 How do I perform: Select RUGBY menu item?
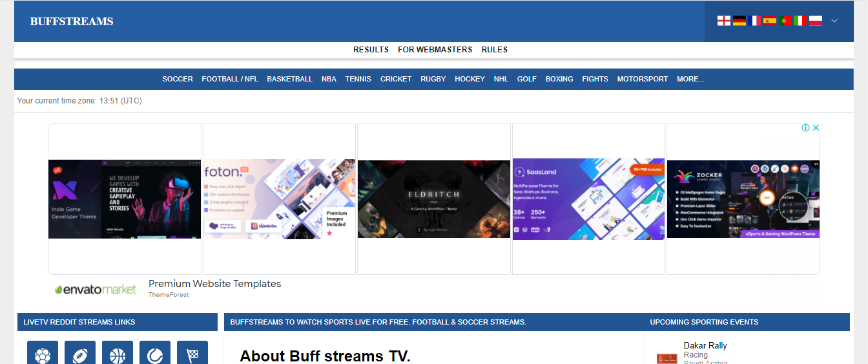tap(433, 79)
